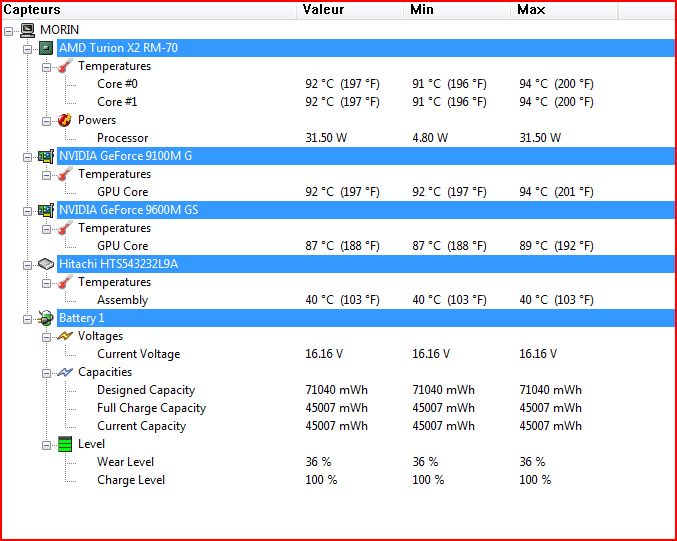Click Designed Capacity value 71040 mWh in Valeur
Screen dimensions: 677x541
click(336, 390)
